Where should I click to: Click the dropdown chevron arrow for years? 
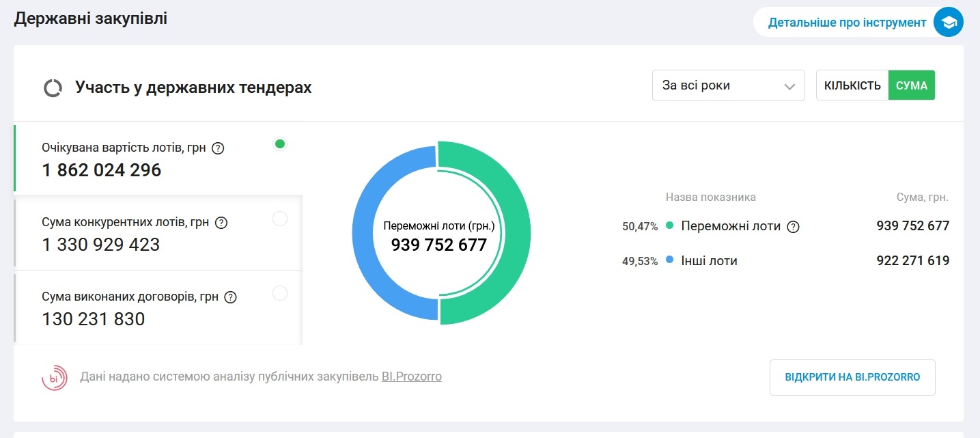tap(789, 87)
